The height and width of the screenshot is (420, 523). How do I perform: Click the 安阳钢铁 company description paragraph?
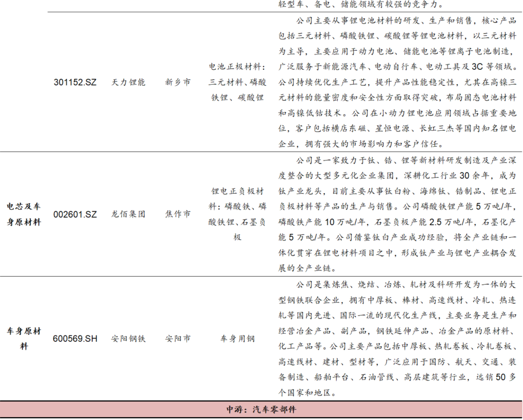397,339
